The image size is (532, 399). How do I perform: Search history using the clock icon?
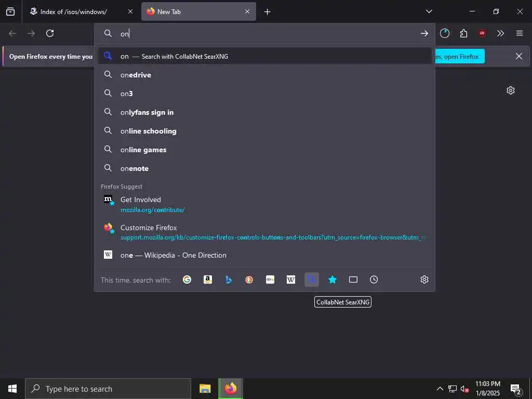tap(374, 280)
